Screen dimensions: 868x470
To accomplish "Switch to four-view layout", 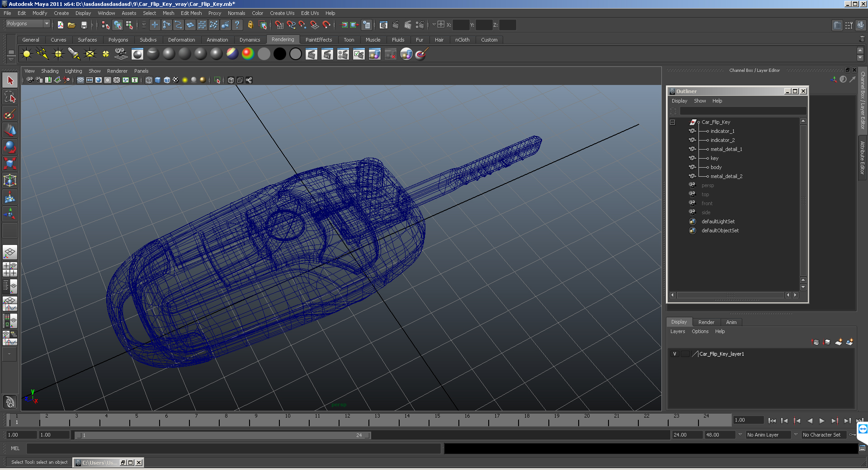I will [10, 269].
